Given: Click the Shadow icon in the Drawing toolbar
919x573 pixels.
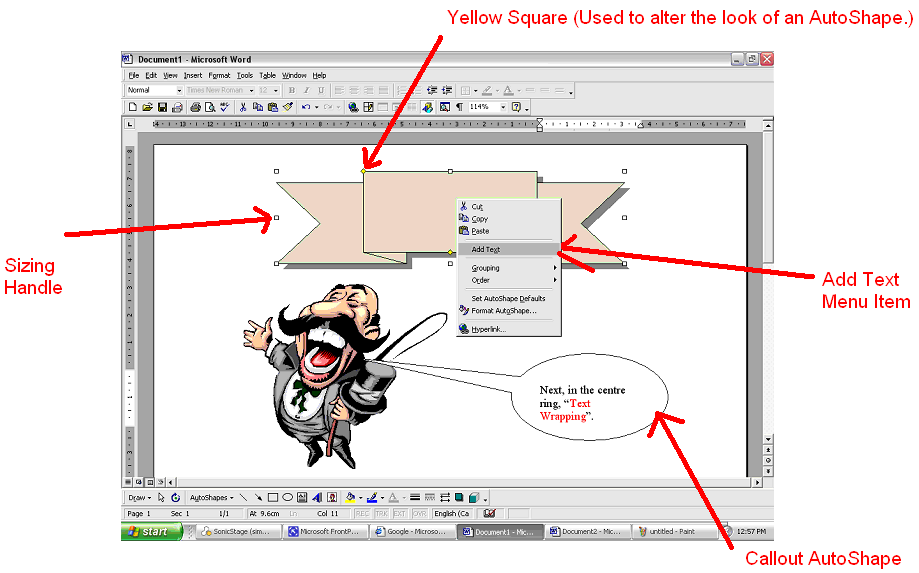Looking at the screenshot, I should point(460,497).
